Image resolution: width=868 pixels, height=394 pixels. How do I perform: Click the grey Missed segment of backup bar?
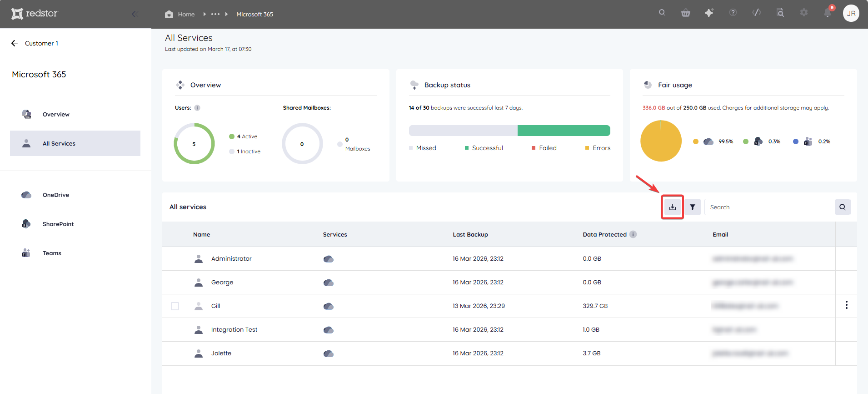(463, 131)
